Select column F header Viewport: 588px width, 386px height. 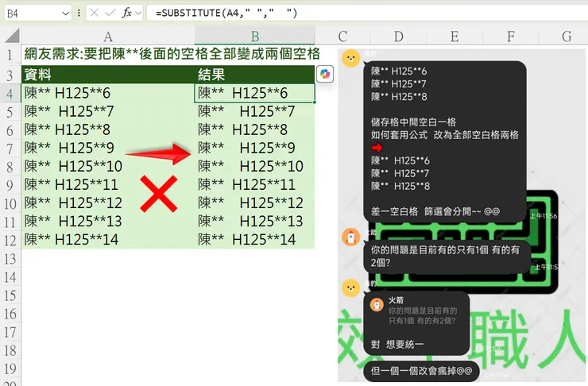[511, 37]
